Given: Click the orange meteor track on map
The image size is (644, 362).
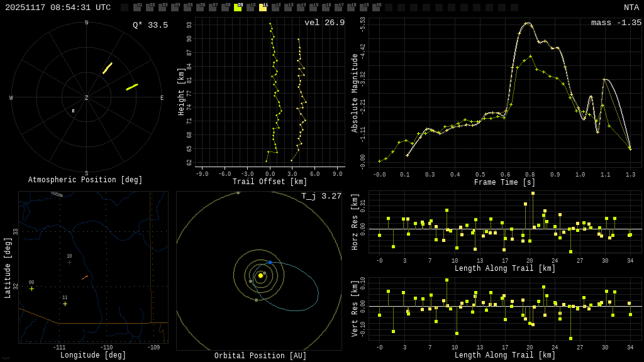Looking at the screenshot, I should coord(84,277).
